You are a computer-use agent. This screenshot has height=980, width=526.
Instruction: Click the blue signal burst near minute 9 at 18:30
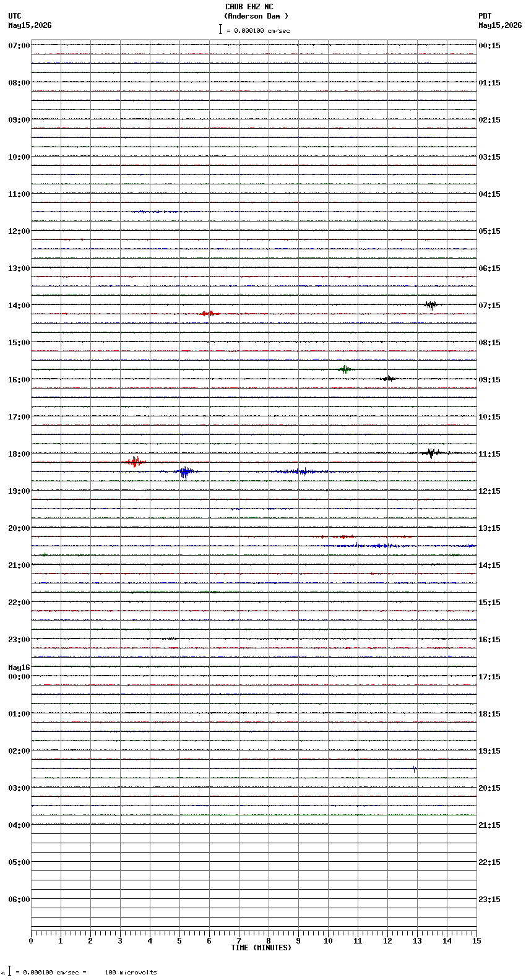[301, 471]
